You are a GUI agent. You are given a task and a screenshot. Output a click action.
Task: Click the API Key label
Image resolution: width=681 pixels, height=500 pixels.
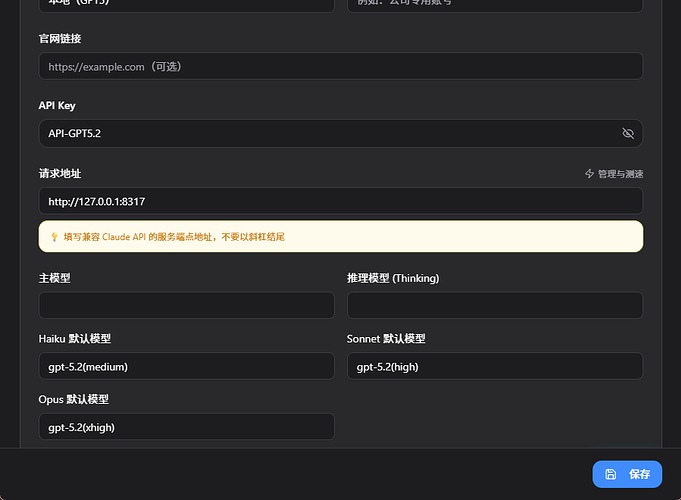[x=57, y=106]
